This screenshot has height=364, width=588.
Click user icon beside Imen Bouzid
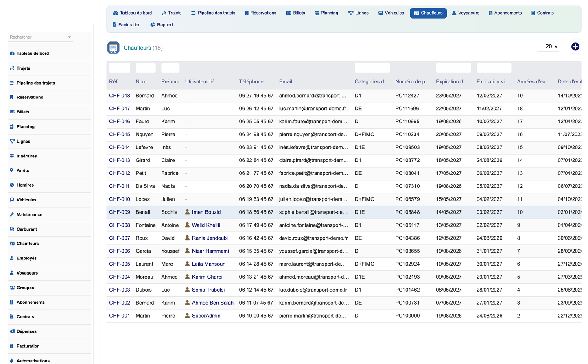click(187, 212)
